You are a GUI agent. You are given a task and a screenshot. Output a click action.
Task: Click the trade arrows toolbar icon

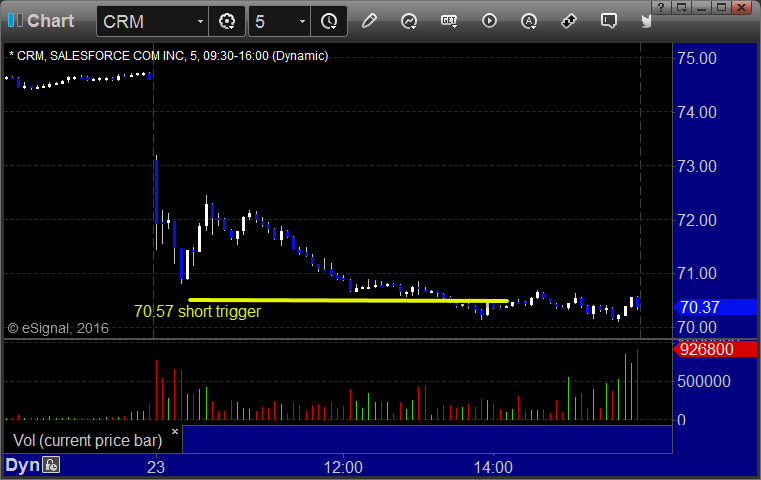tap(568, 21)
